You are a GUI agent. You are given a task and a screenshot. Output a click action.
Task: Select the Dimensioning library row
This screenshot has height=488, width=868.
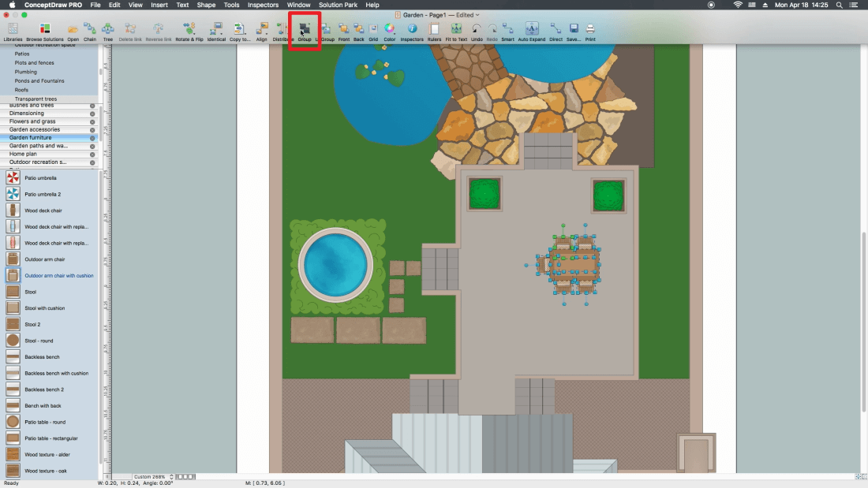pyautogui.click(x=49, y=114)
